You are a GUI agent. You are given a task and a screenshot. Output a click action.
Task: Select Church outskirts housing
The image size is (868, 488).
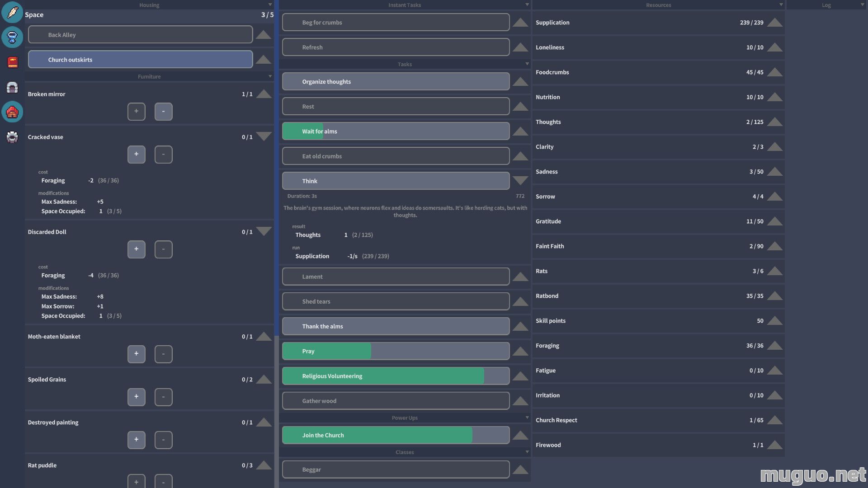click(140, 60)
